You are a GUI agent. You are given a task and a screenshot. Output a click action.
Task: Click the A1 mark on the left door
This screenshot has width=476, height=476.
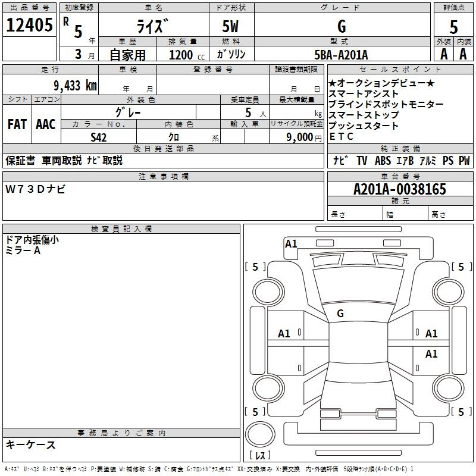[284, 334]
